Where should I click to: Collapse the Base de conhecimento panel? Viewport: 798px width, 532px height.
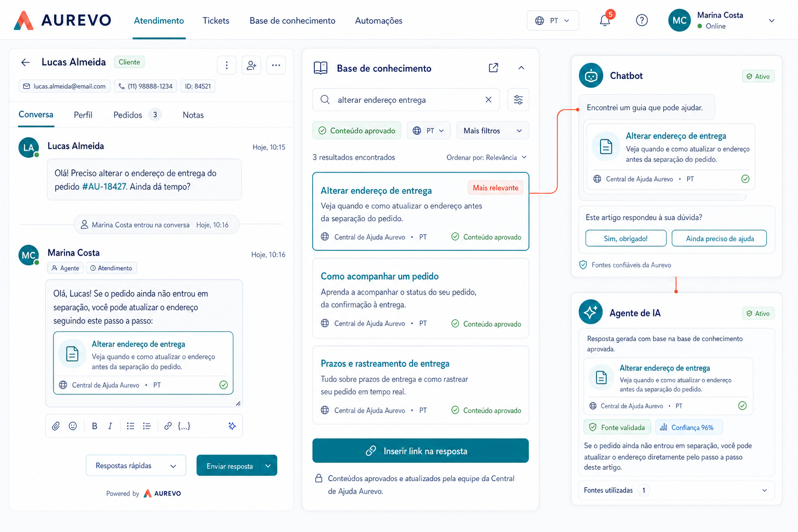click(521, 68)
